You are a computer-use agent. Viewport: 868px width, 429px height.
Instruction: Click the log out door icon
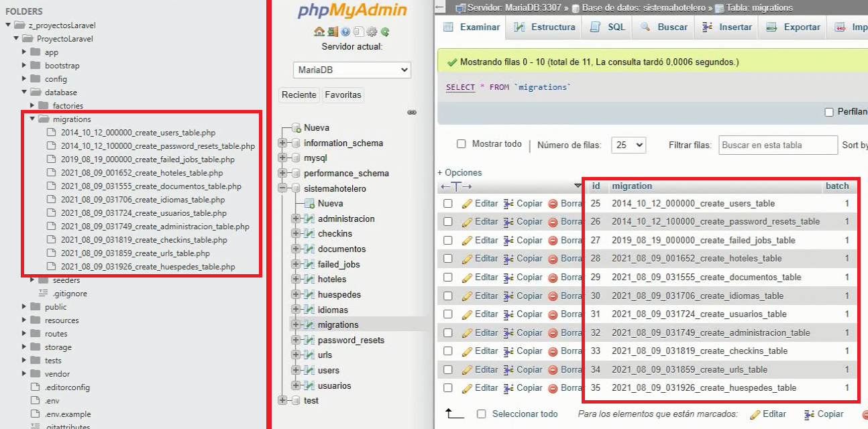(x=332, y=32)
